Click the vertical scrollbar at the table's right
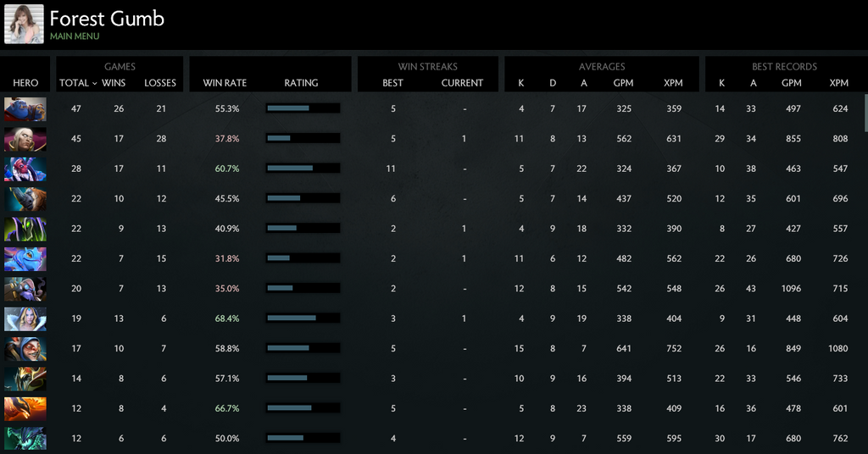This screenshot has height=454, width=868. point(865,113)
